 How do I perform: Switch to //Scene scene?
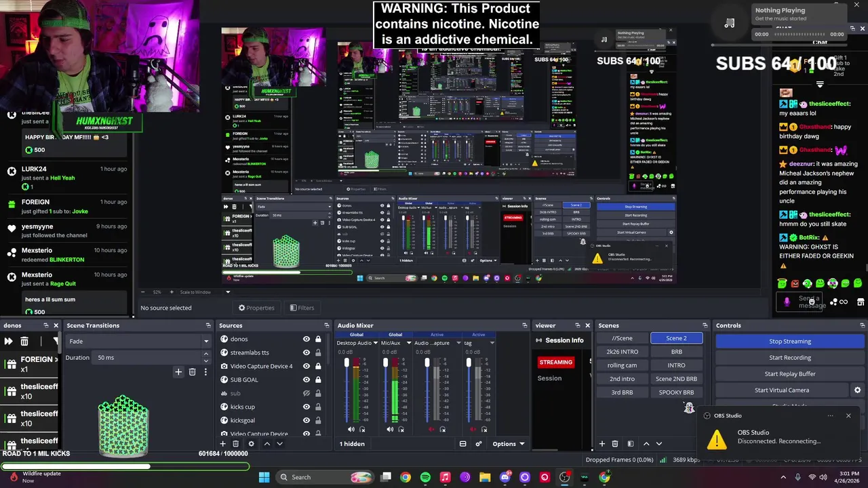pyautogui.click(x=622, y=338)
